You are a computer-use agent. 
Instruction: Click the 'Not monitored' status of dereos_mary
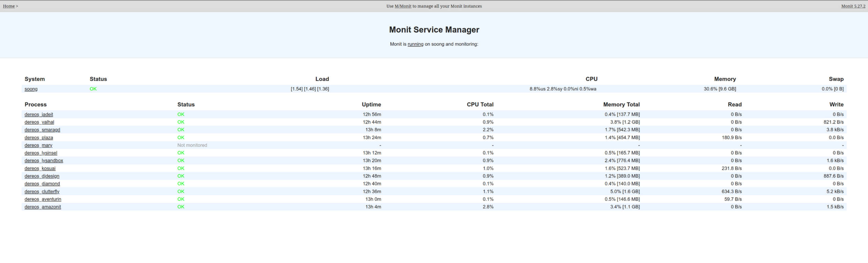(192, 145)
